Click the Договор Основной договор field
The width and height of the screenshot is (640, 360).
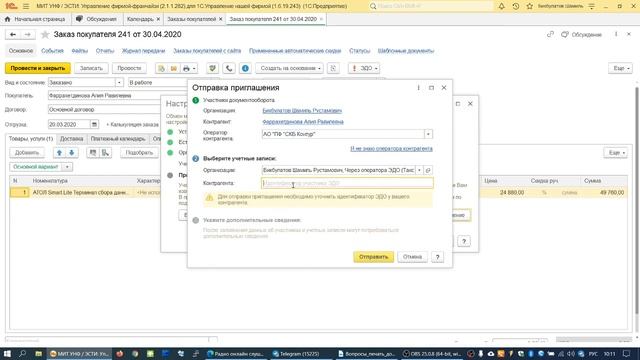104,109
